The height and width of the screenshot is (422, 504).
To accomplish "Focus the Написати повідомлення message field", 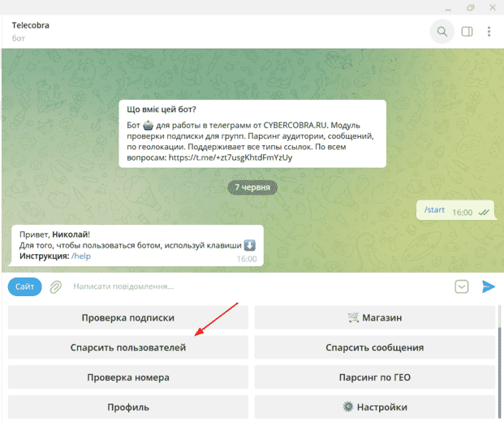I will point(257,286).
